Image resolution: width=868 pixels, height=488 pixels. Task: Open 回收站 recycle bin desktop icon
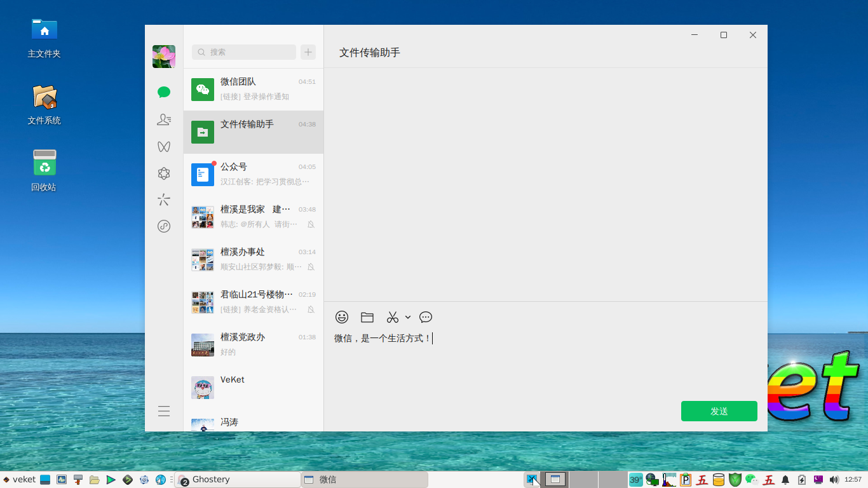point(44,171)
